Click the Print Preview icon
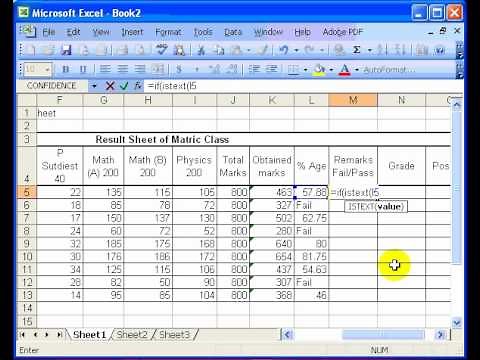Screen dimensions: 480x360 coord(140,50)
